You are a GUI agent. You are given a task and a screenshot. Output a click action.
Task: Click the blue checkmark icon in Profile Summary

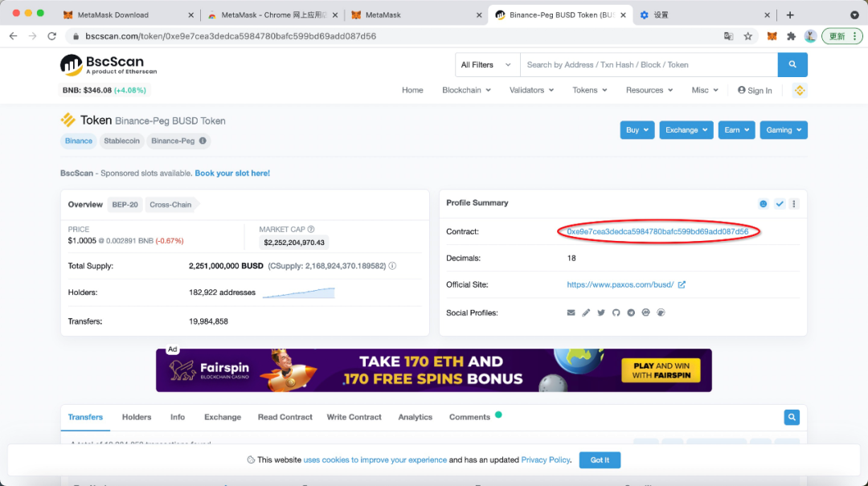tap(780, 204)
